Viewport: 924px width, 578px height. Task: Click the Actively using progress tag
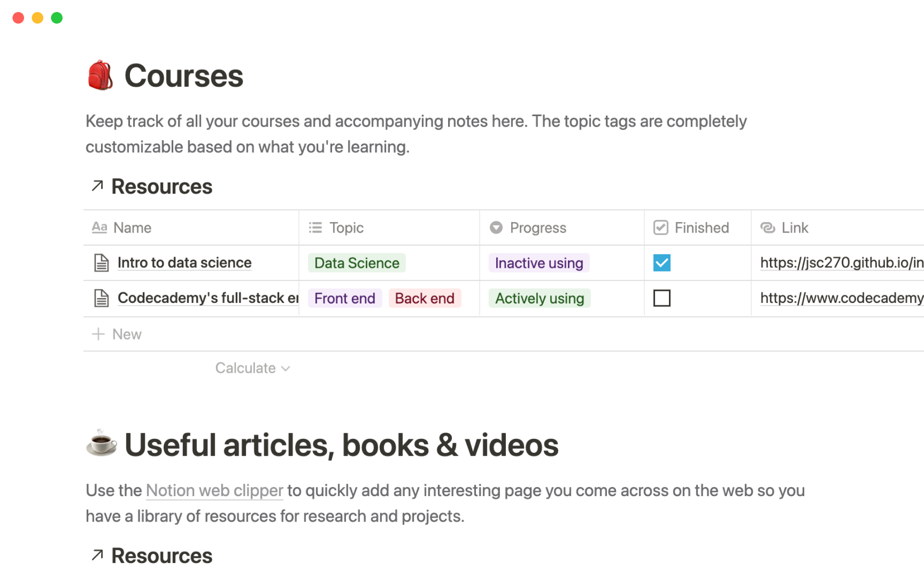click(x=539, y=298)
